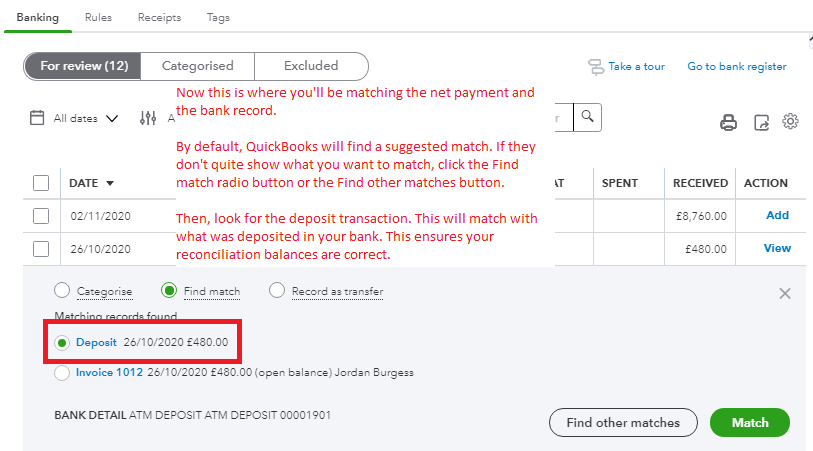Select the Categorise radio button

pyautogui.click(x=62, y=291)
